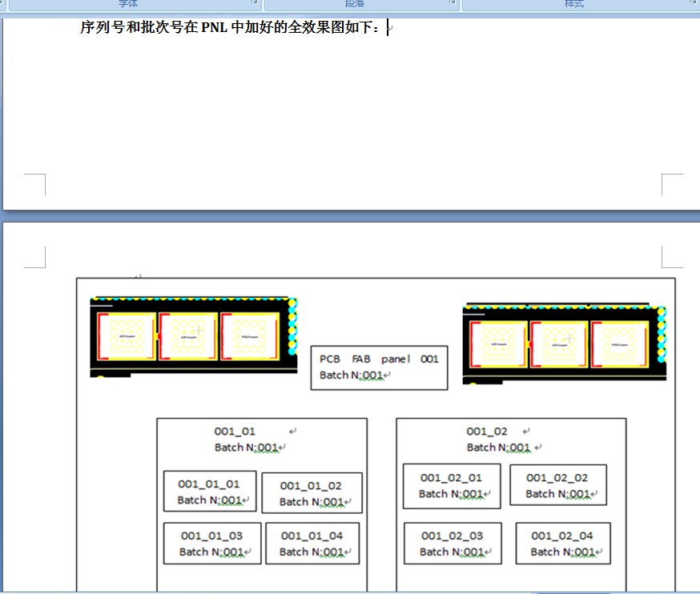Select the 001_01_01 text box
The width and height of the screenshot is (700, 594).
[210, 491]
